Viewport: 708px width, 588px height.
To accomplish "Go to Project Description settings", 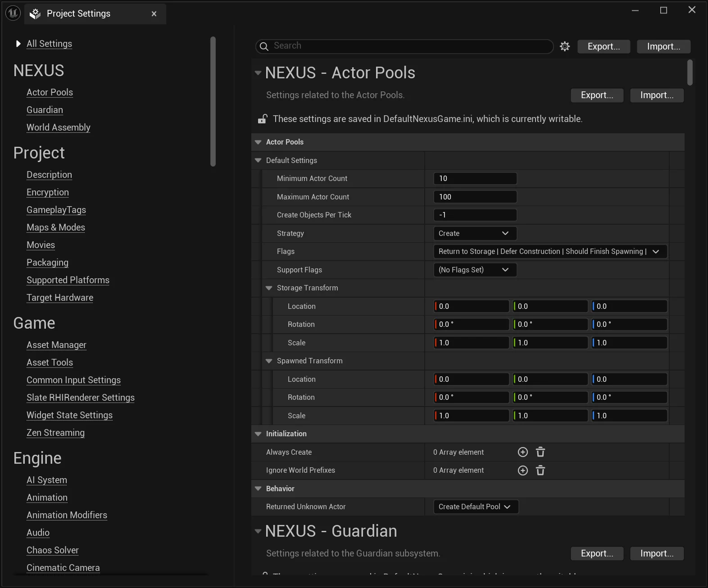I will click(49, 175).
